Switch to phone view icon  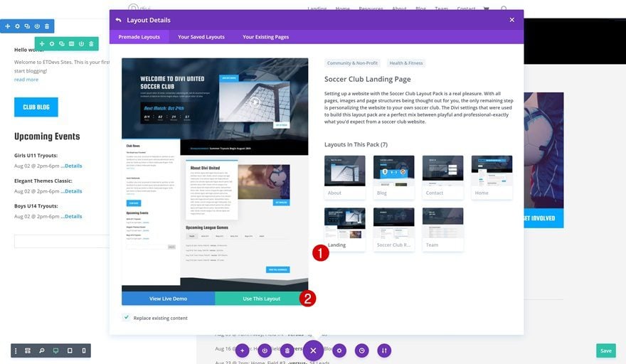click(x=84, y=350)
